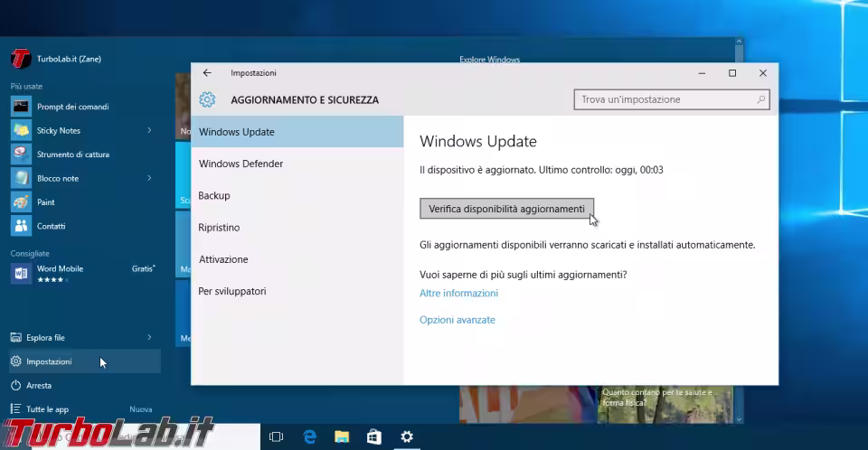
Task: Open the Attivazione section
Action: click(x=297, y=259)
